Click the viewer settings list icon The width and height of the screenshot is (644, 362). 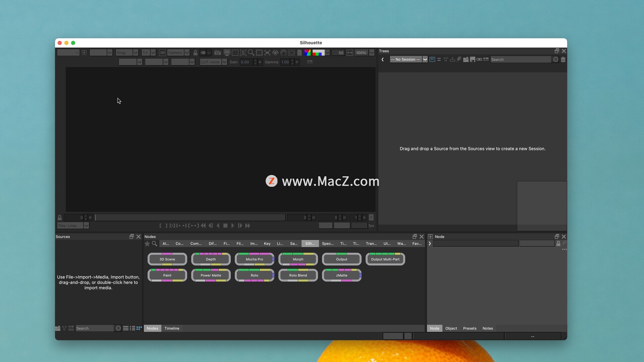point(310,62)
